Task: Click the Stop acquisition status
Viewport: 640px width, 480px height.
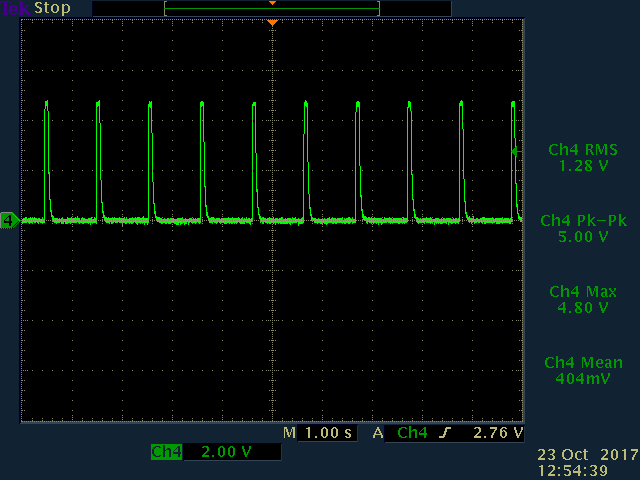Action: pyautogui.click(x=52, y=8)
